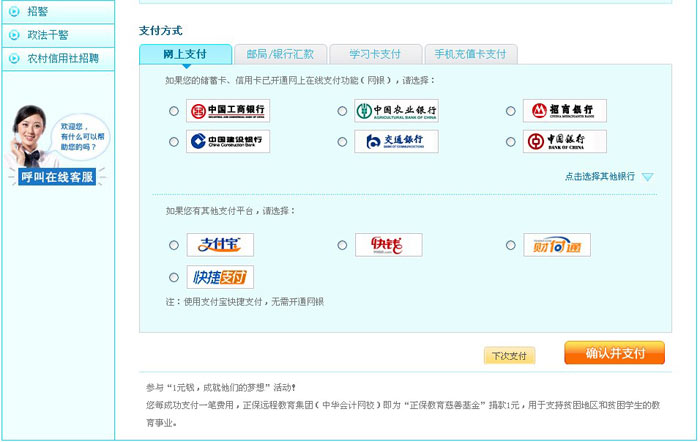Open 呼叫在线客服 customer service banner

57,177
